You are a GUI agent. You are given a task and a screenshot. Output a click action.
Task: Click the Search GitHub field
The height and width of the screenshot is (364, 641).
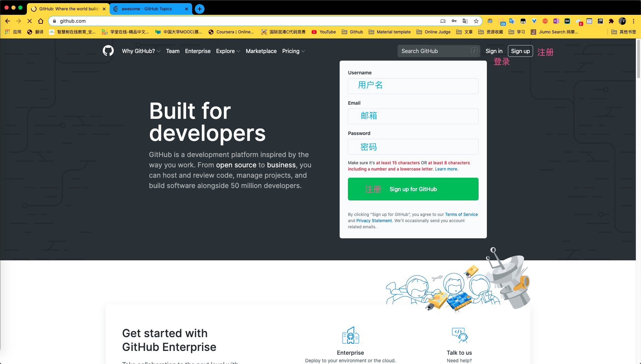point(438,51)
